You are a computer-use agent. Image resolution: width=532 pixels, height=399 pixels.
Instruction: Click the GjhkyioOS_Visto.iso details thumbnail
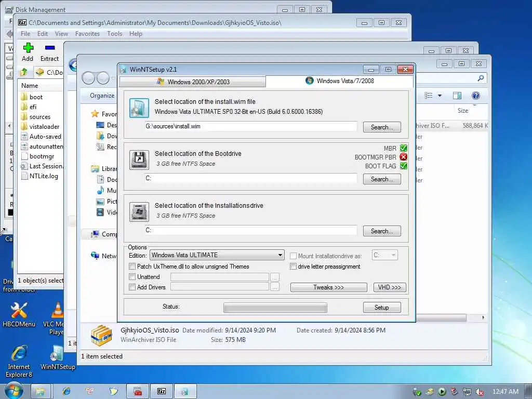(101, 335)
